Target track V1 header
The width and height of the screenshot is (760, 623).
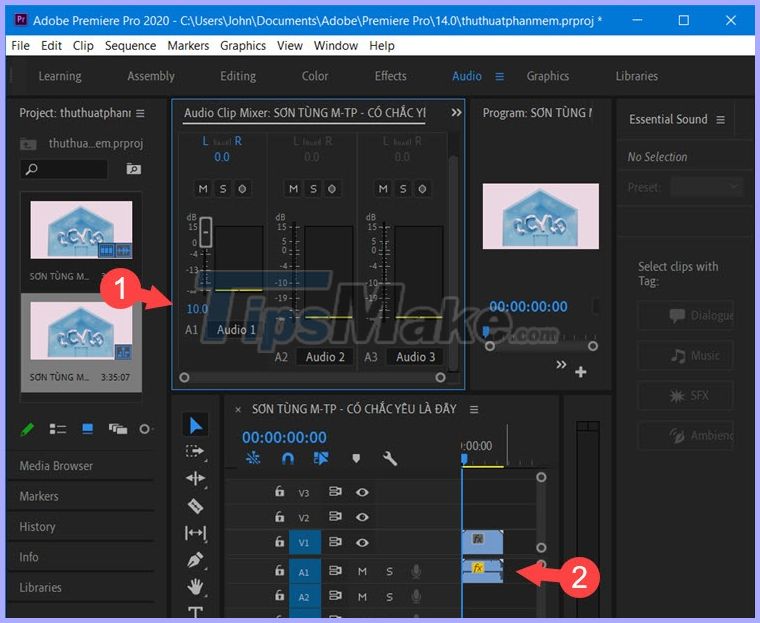304,543
